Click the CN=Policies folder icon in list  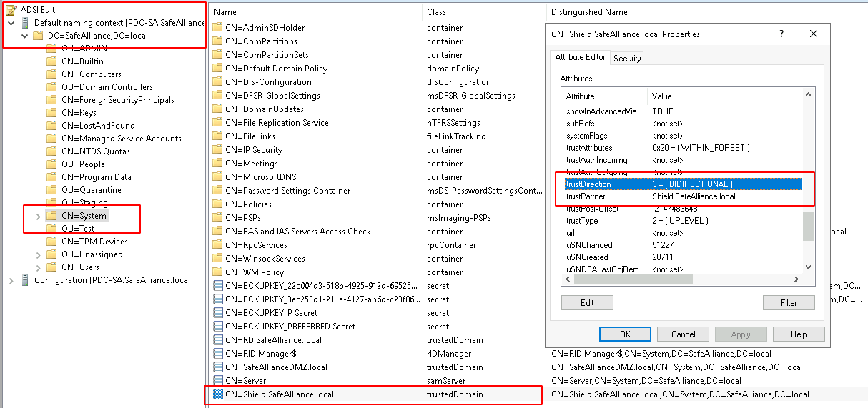(218, 204)
